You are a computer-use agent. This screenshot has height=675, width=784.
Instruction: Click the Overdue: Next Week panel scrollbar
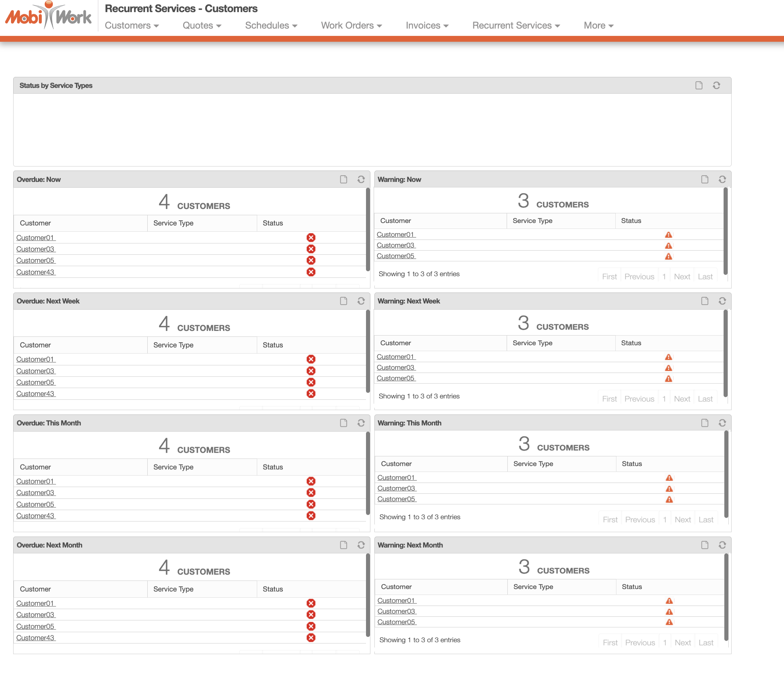[x=367, y=352]
